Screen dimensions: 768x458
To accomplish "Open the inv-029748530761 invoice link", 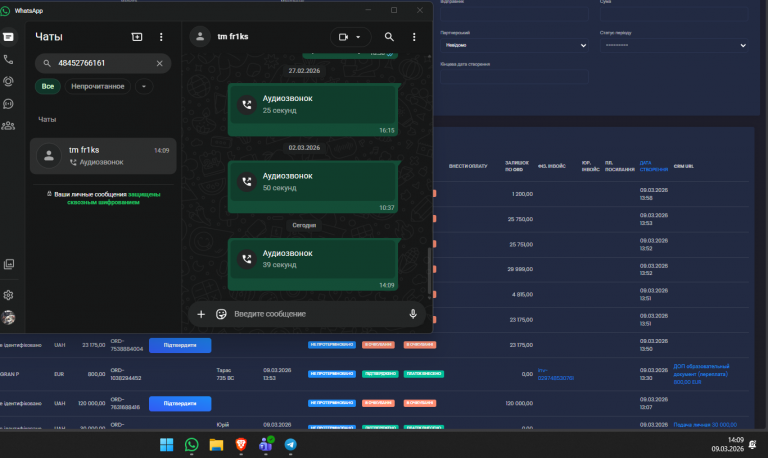I will 555,374.
